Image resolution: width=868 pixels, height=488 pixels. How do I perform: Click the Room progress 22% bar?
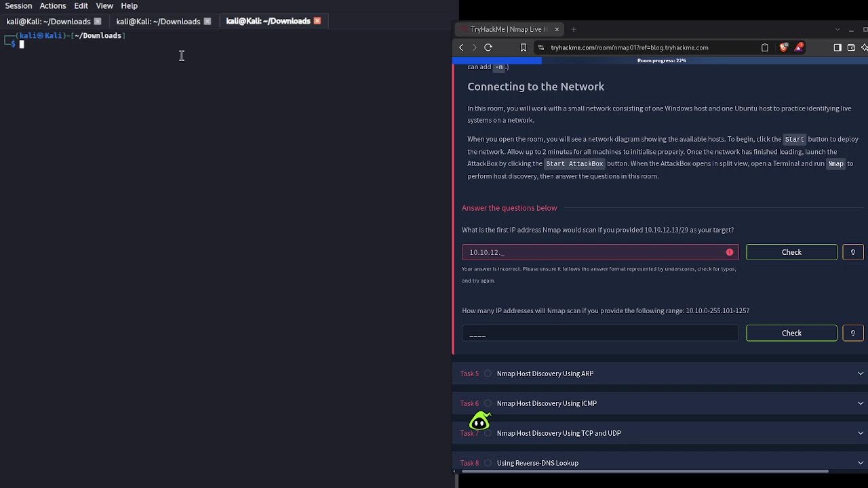(x=661, y=60)
